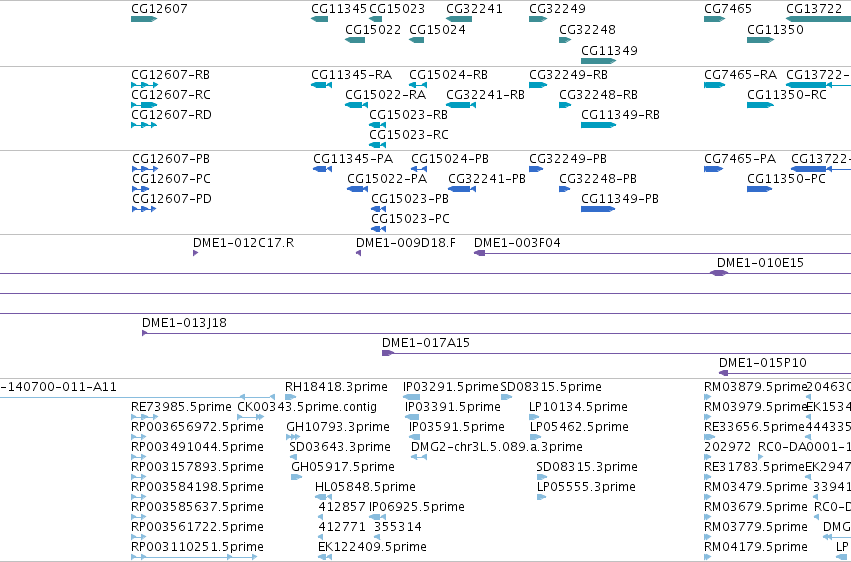851x562 pixels.
Task: Click the cyan bar under CG11349-RB
Action: (x=598, y=125)
